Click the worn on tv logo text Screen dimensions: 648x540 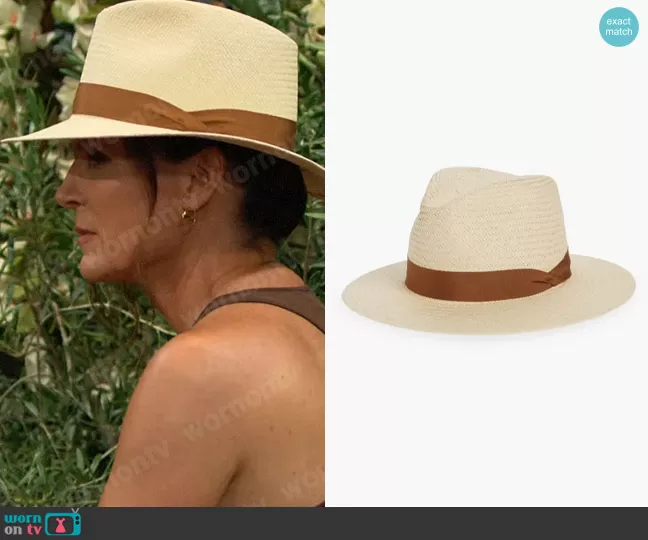24,523
